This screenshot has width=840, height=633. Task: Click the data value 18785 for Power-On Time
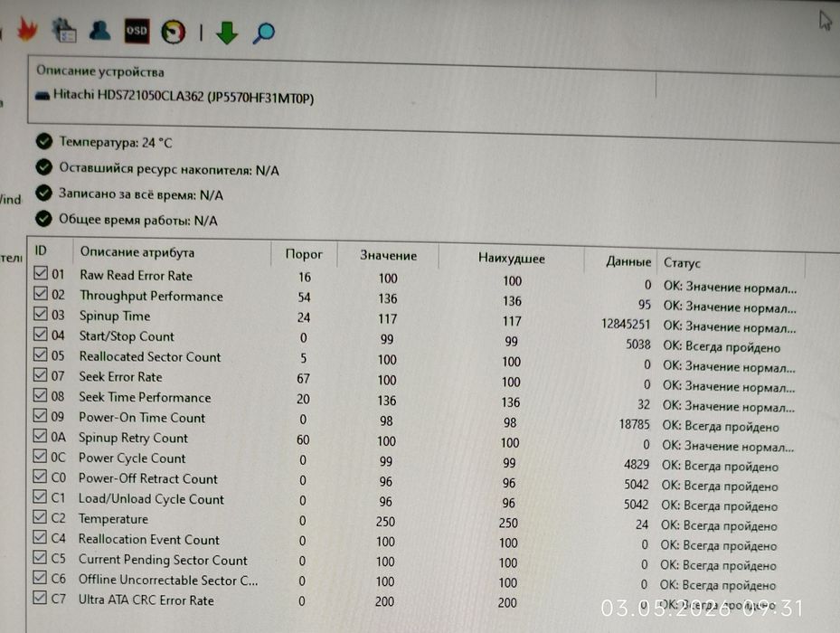click(634, 424)
